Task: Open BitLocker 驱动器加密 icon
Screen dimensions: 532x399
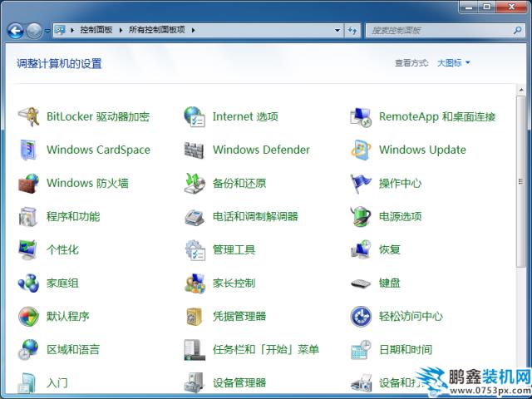Action: 28,116
